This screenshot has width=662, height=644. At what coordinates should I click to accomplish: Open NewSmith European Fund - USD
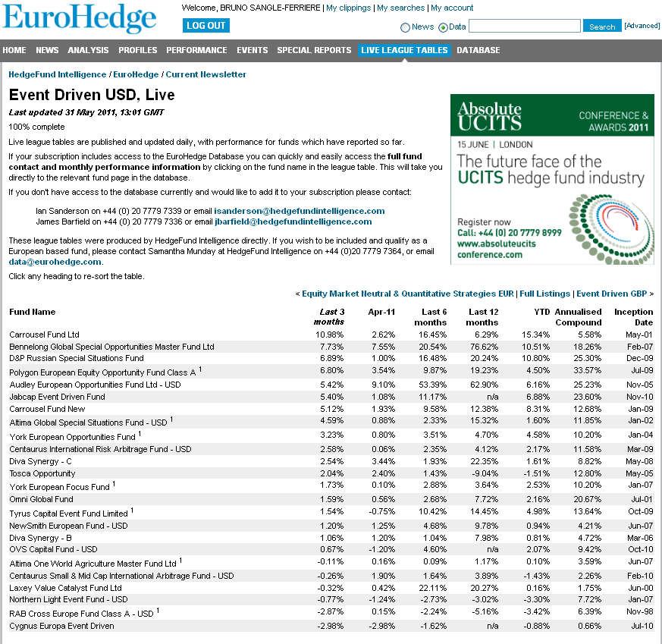(68, 526)
